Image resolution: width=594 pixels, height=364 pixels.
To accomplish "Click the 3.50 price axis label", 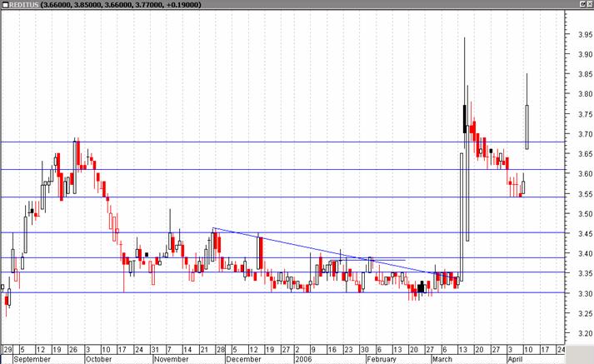I will point(585,214).
